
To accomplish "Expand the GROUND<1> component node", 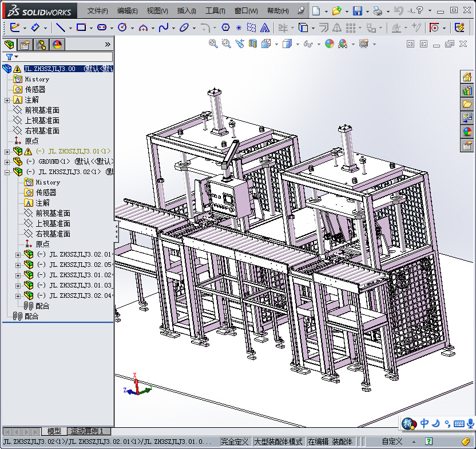I will (x=7, y=162).
